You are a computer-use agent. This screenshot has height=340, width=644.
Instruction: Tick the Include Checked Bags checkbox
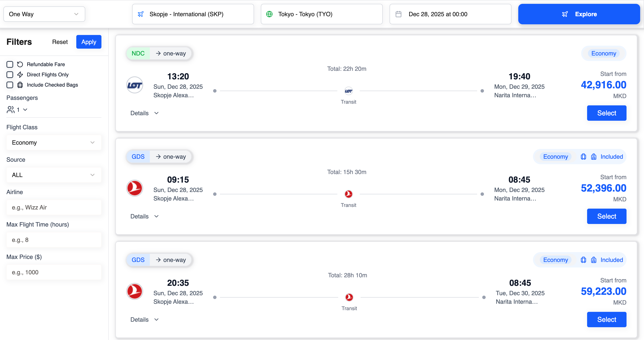tap(10, 85)
